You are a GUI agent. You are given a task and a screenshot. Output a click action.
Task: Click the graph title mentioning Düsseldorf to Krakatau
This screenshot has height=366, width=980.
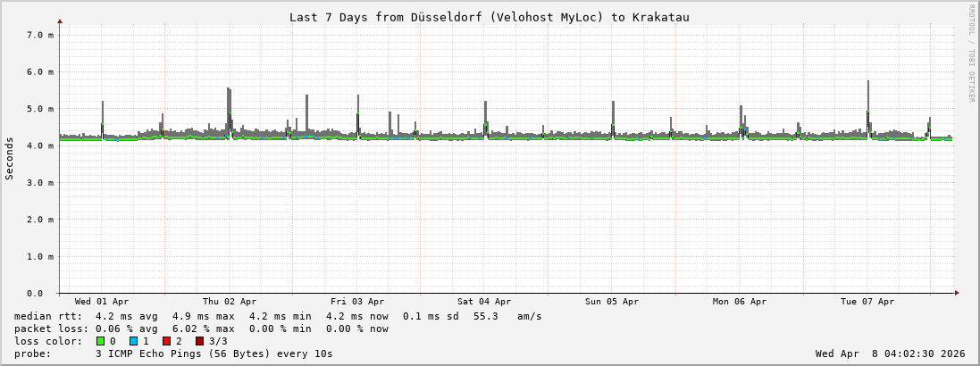tap(489, 17)
